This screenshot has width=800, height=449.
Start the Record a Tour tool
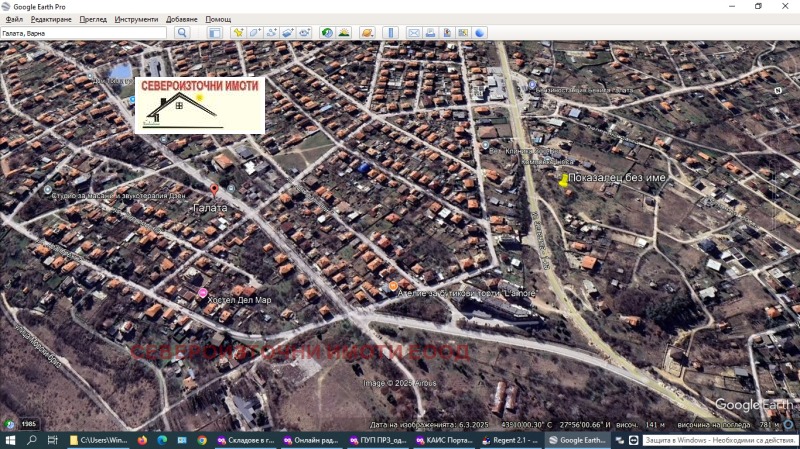(303, 33)
